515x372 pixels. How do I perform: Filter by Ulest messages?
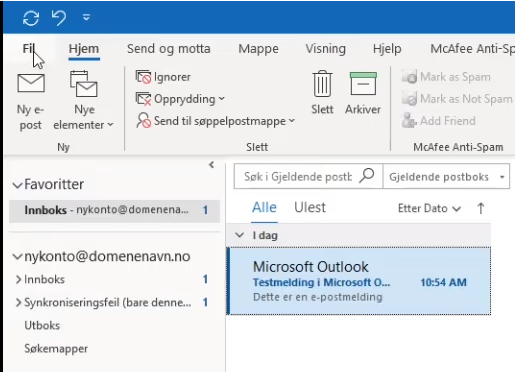click(x=310, y=208)
